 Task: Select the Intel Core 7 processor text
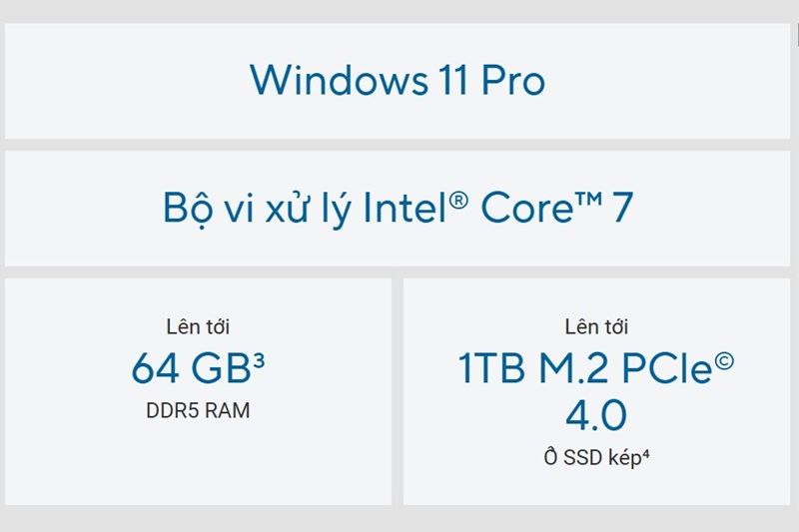[x=398, y=208]
